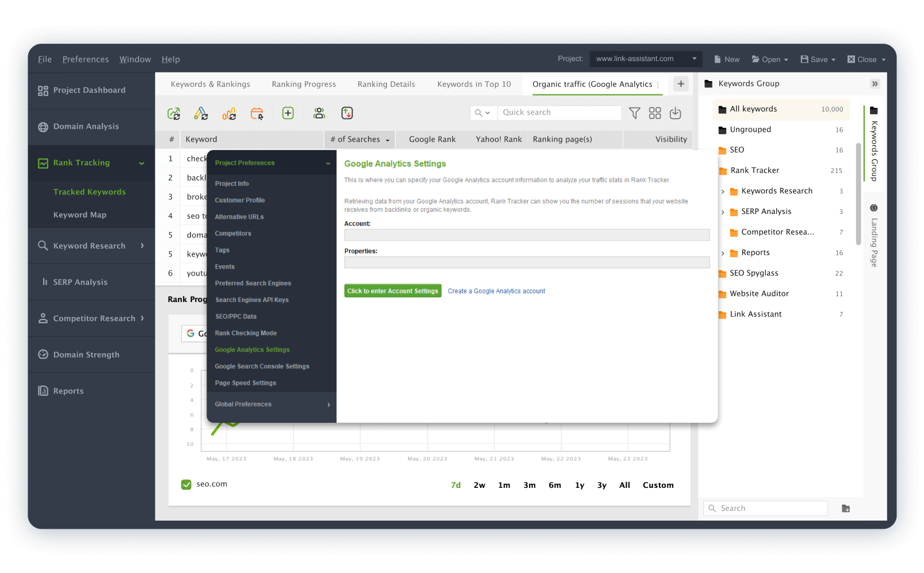Click the Project Dashboard icon in sidebar
The height and width of the screenshot is (573, 924).
43,90
